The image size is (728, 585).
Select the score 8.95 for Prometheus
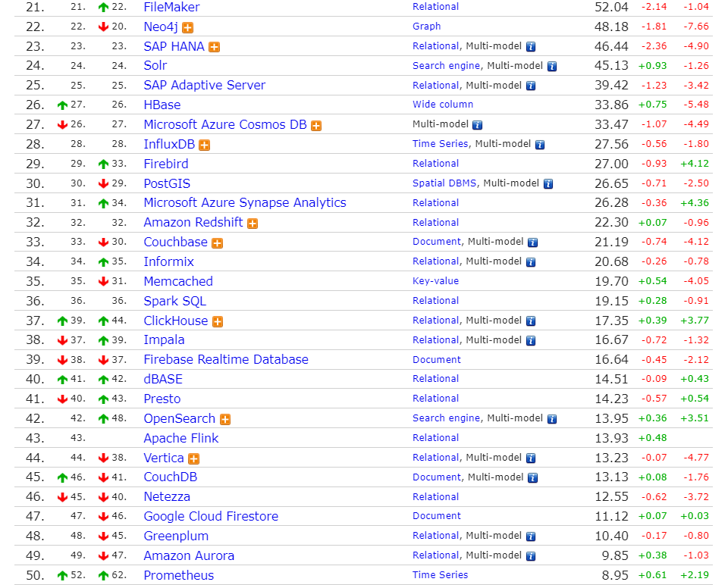pos(615,575)
